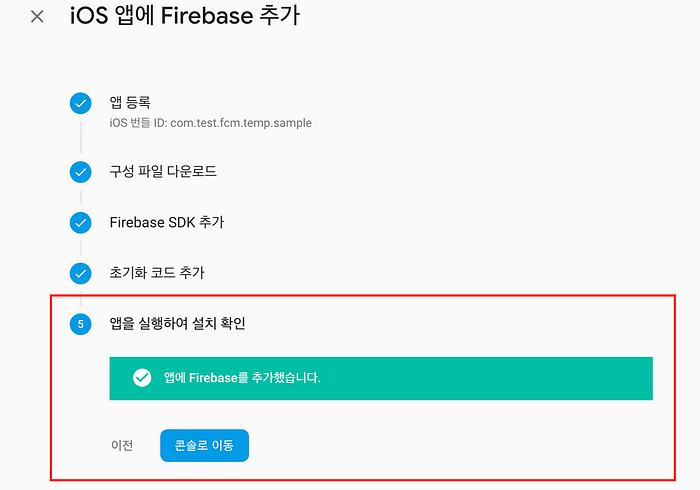The width and height of the screenshot is (700, 490).
Task: Click the step 5 number circle
Action: point(80,324)
